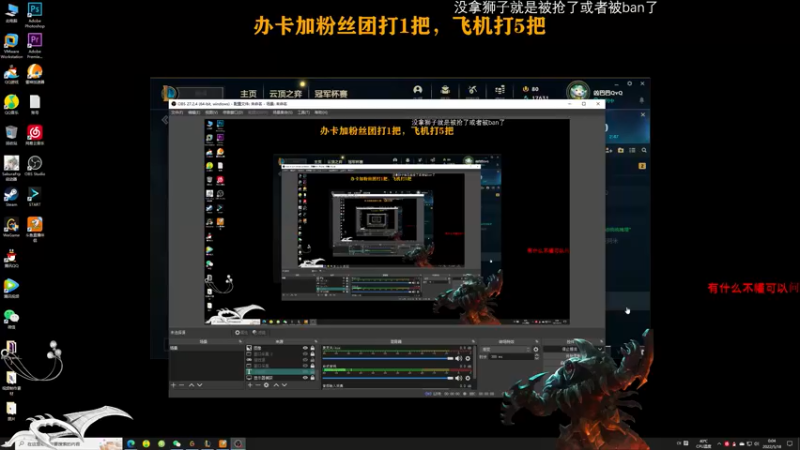The width and height of the screenshot is (800, 450).
Task: Open the League client loot hammer icon
Action: tap(472, 91)
